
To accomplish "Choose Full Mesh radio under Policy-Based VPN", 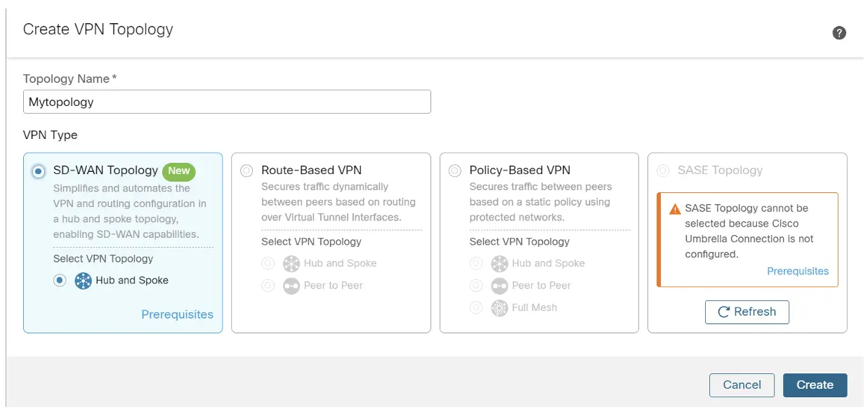I will tap(476, 307).
